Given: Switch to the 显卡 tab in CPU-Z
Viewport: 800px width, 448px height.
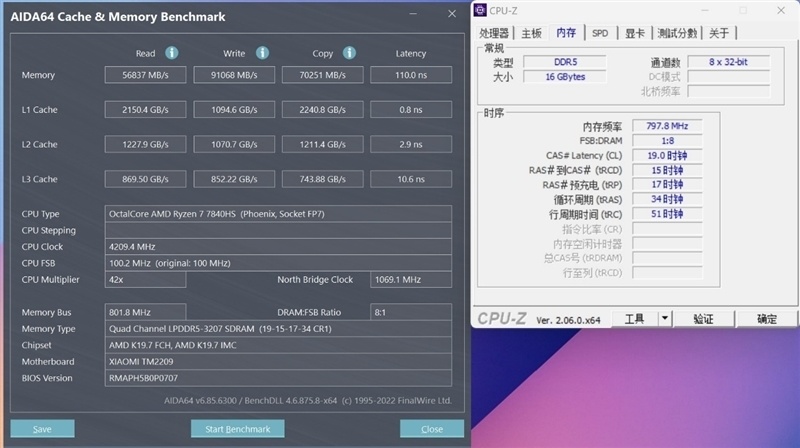Looking at the screenshot, I should coord(635,34).
